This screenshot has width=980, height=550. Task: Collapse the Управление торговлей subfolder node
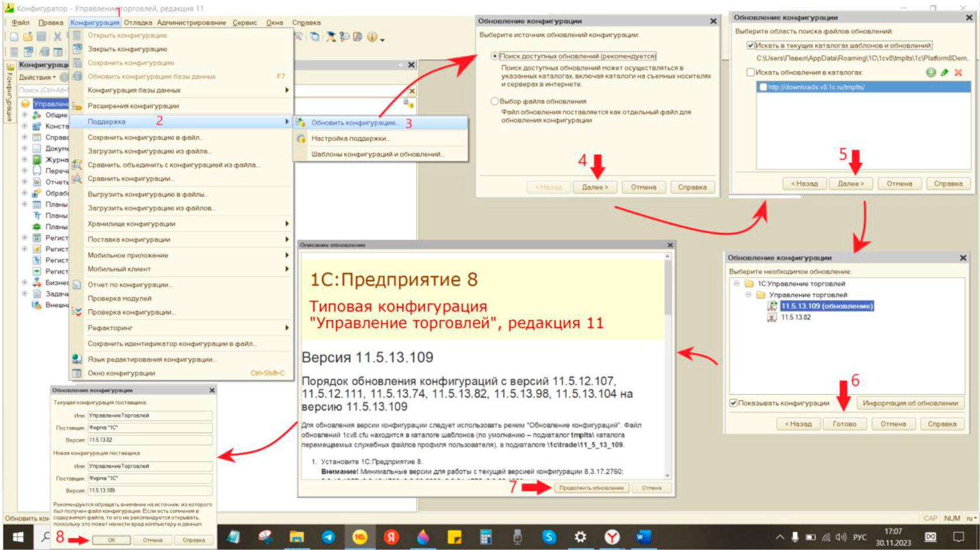748,295
